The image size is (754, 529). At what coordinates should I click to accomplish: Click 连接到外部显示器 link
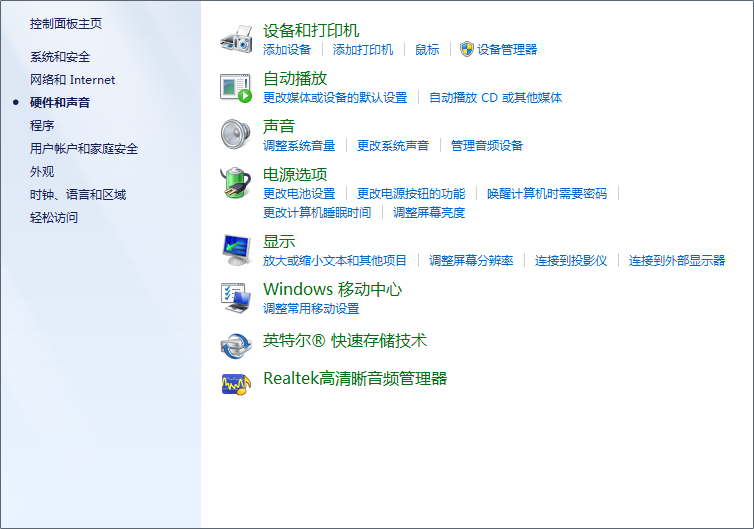(x=677, y=261)
